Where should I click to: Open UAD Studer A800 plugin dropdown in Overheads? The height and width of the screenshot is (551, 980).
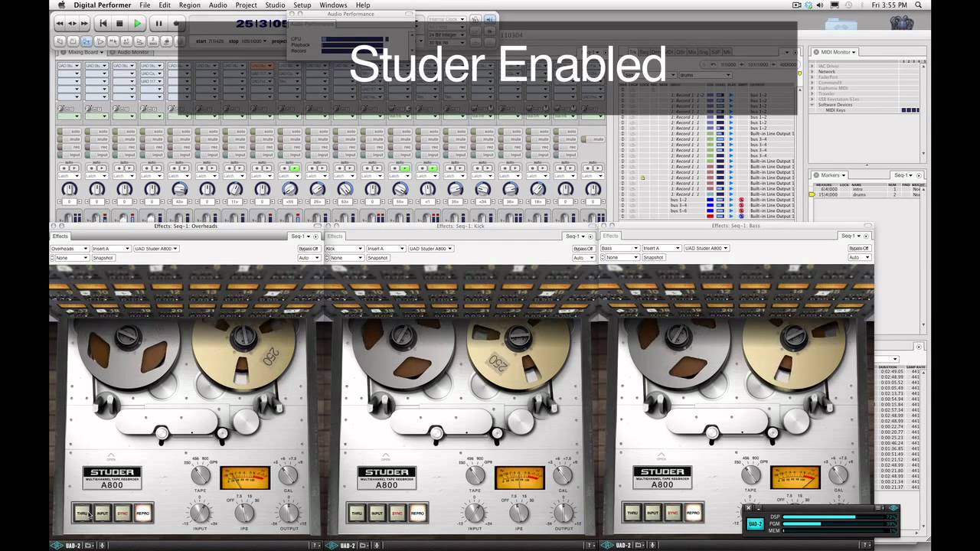point(155,249)
